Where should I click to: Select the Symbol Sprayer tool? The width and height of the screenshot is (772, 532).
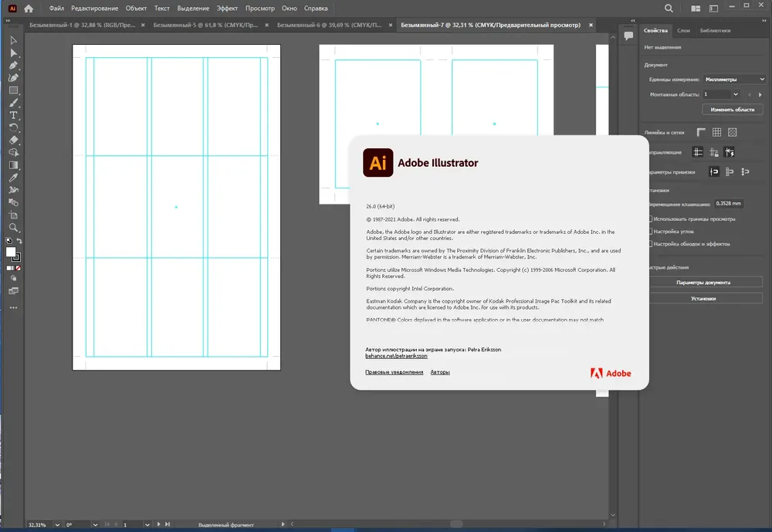(x=13, y=190)
